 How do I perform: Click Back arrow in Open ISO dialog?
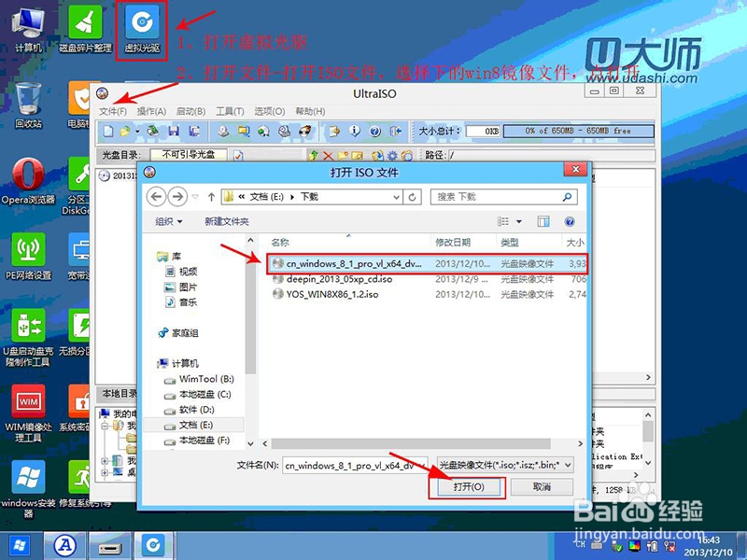(x=156, y=197)
